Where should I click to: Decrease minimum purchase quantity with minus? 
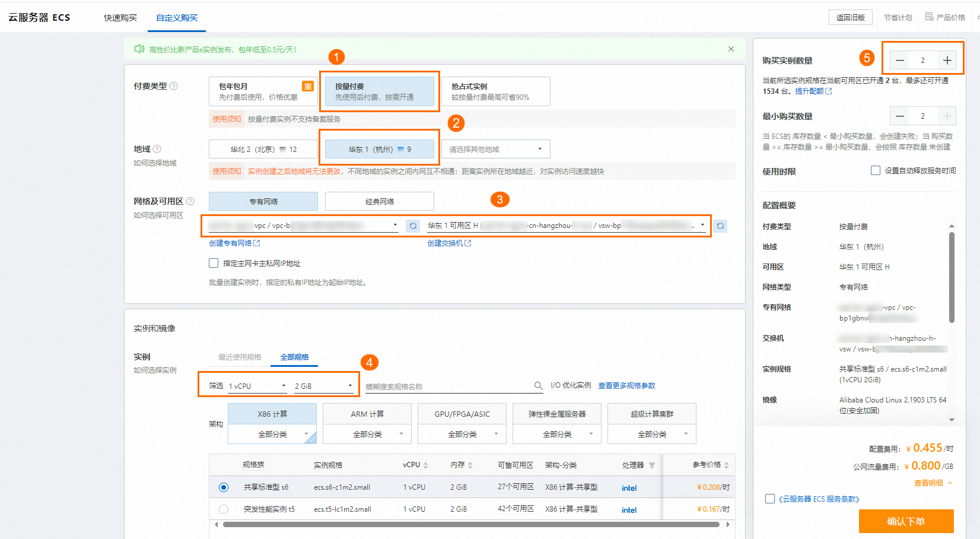900,116
